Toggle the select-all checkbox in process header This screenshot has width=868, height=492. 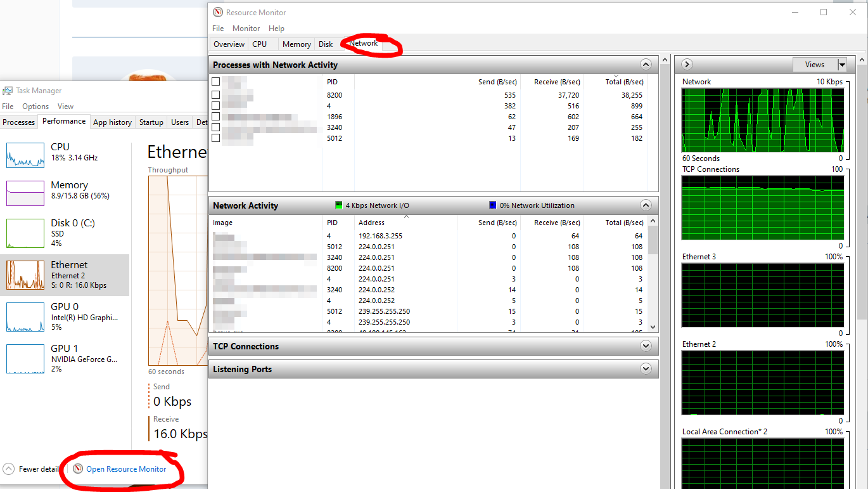[x=216, y=82]
